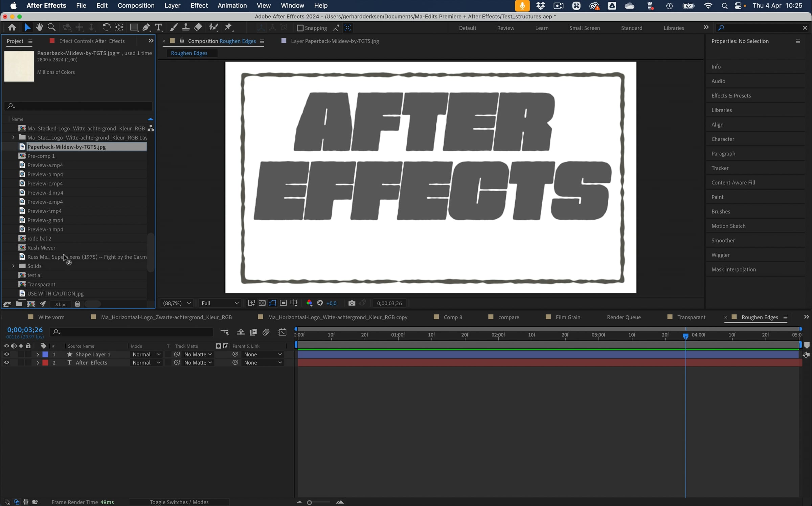
Task: Click the 8 bpc color depth button
Action: pos(61,304)
